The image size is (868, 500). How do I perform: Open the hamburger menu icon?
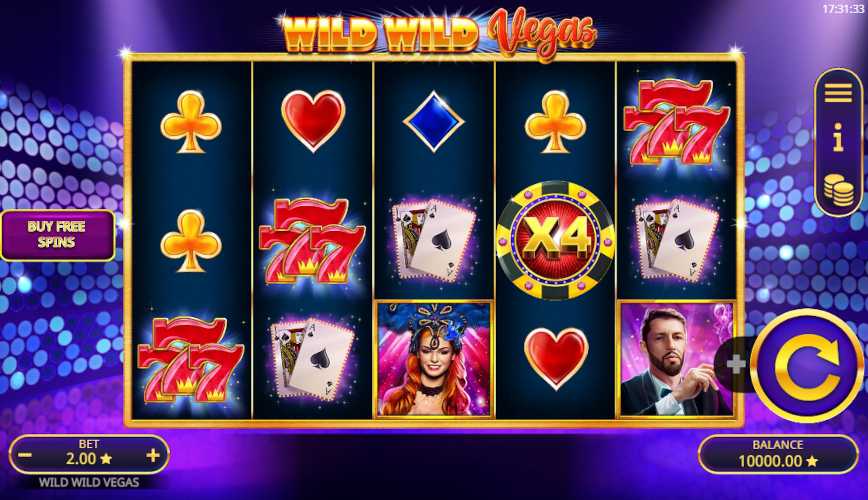point(839,93)
